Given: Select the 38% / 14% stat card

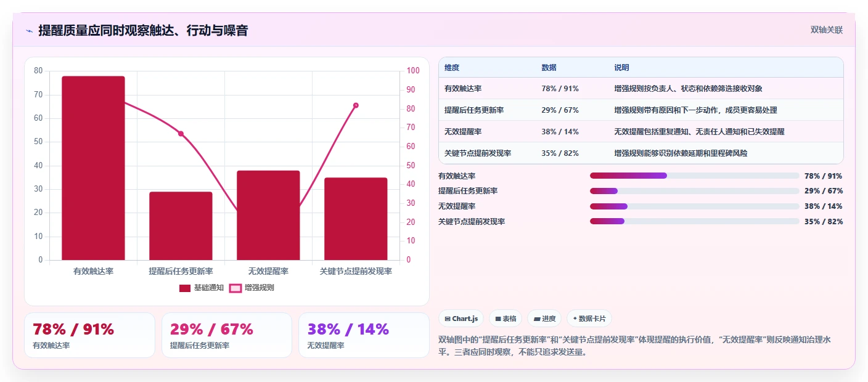Looking at the screenshot, I should point(364,335).
